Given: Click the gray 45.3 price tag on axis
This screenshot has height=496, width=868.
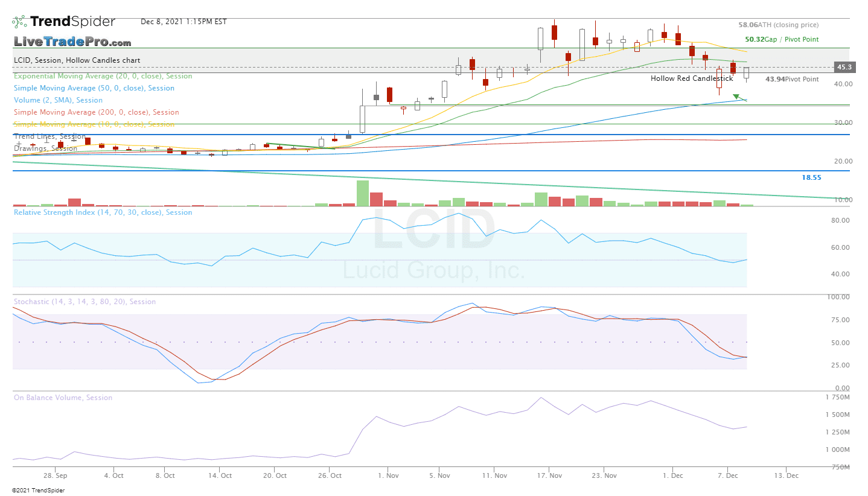Looking at the screenshot, I should point(844,67).
